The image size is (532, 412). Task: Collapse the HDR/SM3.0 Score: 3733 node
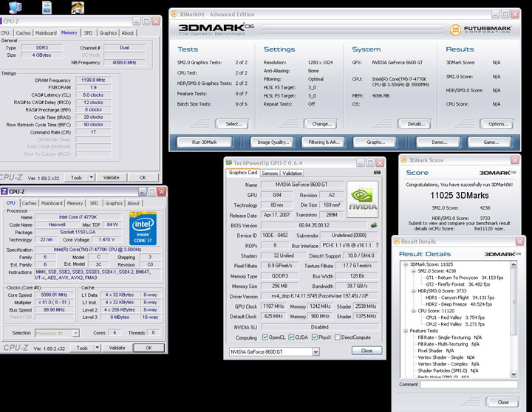[413, 291]
